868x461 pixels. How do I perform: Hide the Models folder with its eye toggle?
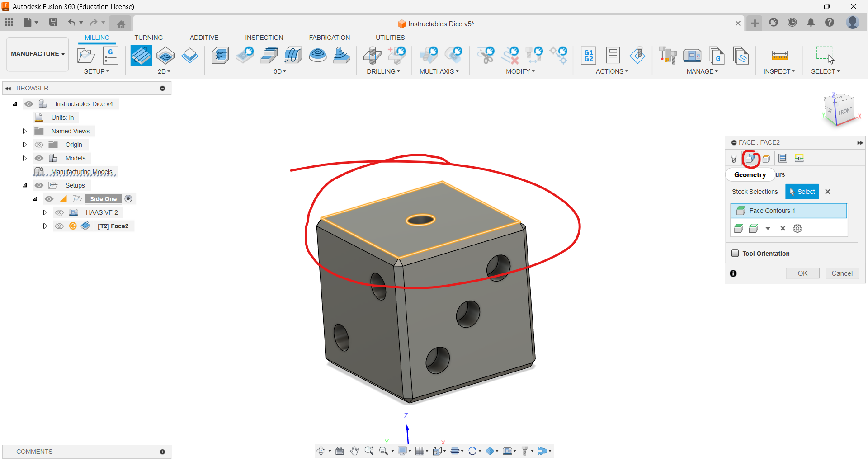(39, 158)
